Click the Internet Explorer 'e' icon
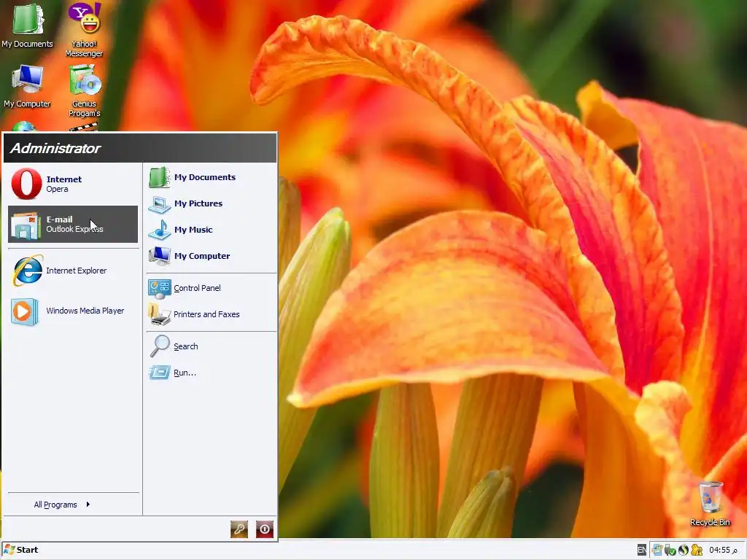The height and width of the screenshot is (560, 747). click(28, 271)
